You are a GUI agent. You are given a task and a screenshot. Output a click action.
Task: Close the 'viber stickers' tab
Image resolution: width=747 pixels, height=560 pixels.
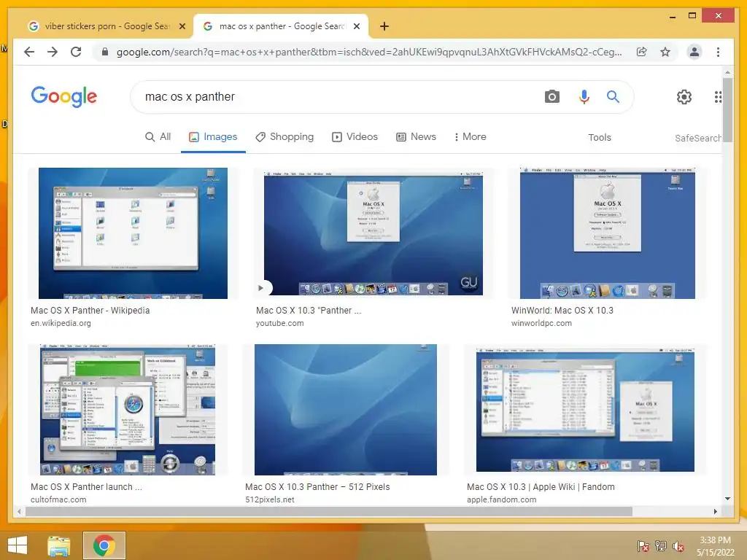[182, 26]
